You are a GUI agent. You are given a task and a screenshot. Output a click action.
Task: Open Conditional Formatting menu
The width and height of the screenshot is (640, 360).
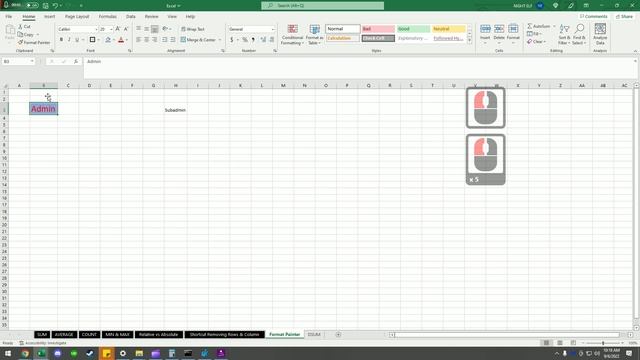[292, 35]
